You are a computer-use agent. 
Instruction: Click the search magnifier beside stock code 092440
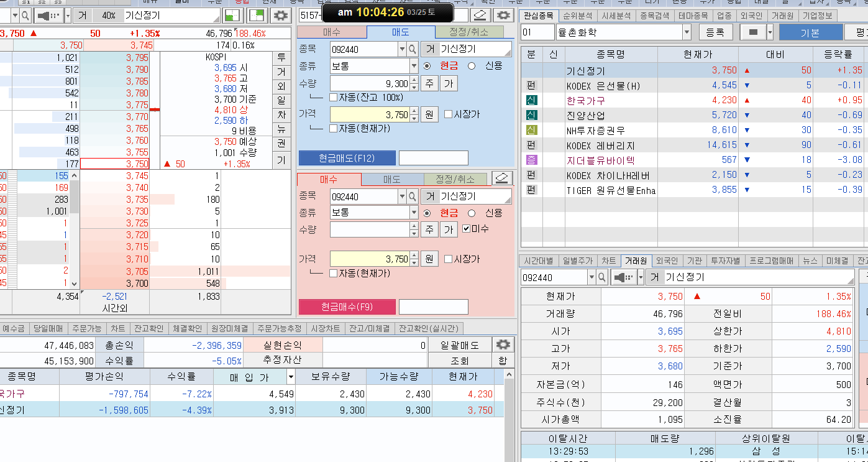(x=412, y=49)
